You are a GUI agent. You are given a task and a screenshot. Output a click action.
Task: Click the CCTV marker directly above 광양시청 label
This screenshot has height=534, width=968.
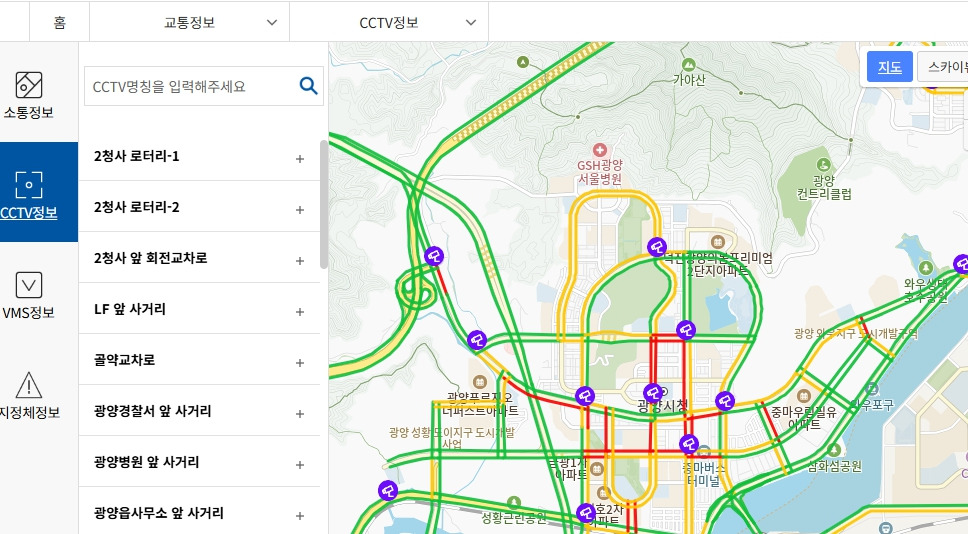coord(653,393)
